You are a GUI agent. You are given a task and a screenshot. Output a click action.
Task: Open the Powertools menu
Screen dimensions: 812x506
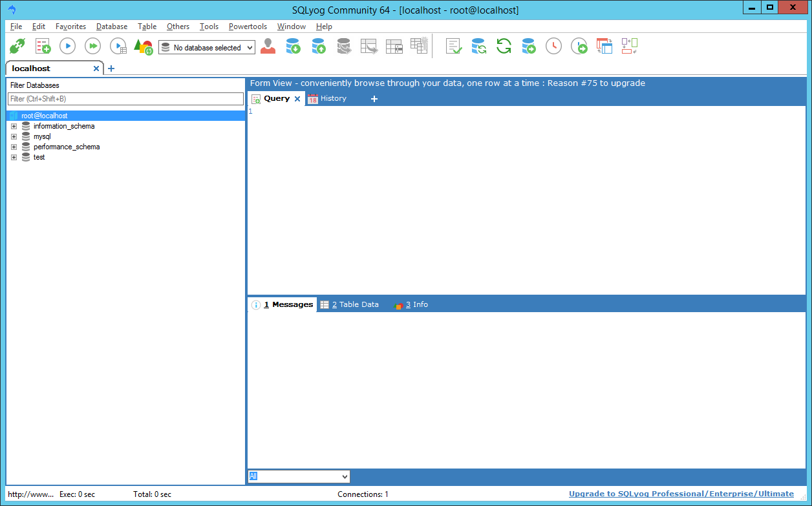[248, 26]
